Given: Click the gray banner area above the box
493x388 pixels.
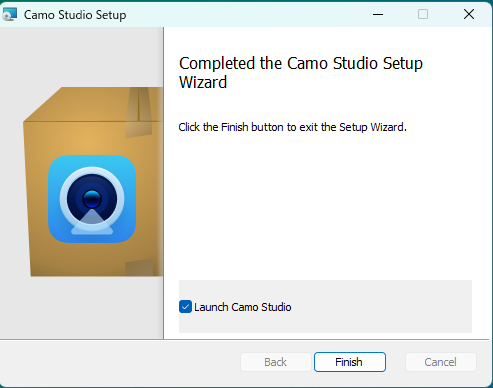Looking at the screenshot, I should click(82, 57).
